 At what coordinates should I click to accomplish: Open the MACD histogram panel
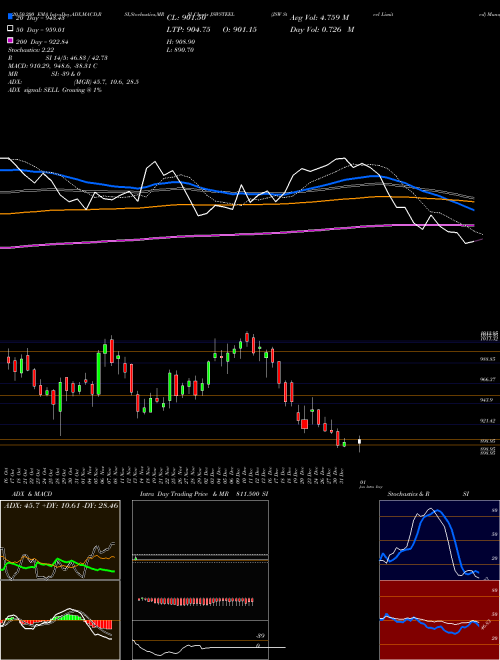(x=60, y=620)
